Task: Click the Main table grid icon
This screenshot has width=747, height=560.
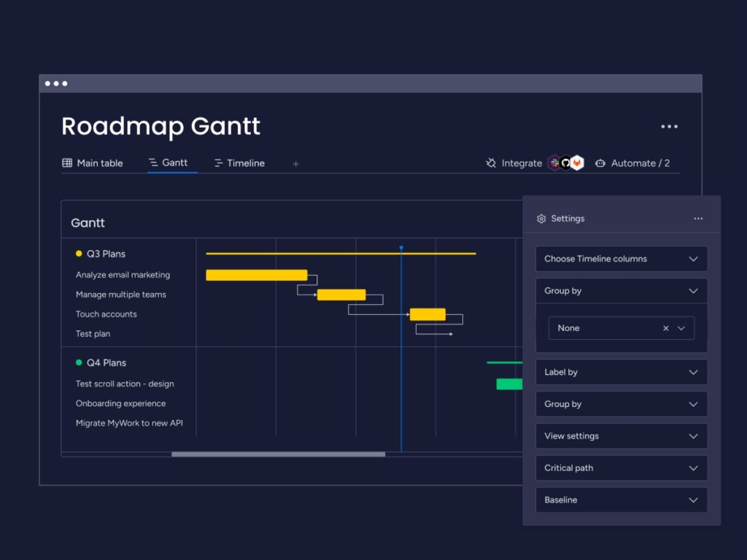Action: click(x=66, y=163)
